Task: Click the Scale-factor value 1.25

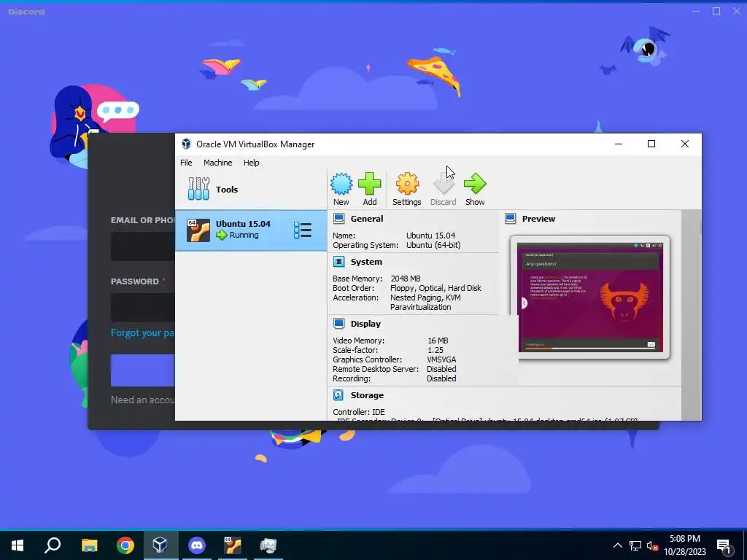Action: click(x=436, y=349)
